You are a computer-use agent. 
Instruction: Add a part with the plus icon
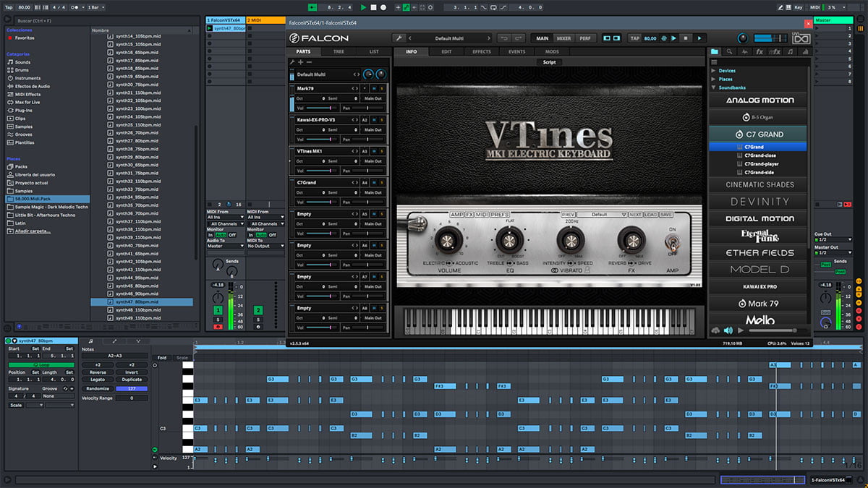point(301,62)
